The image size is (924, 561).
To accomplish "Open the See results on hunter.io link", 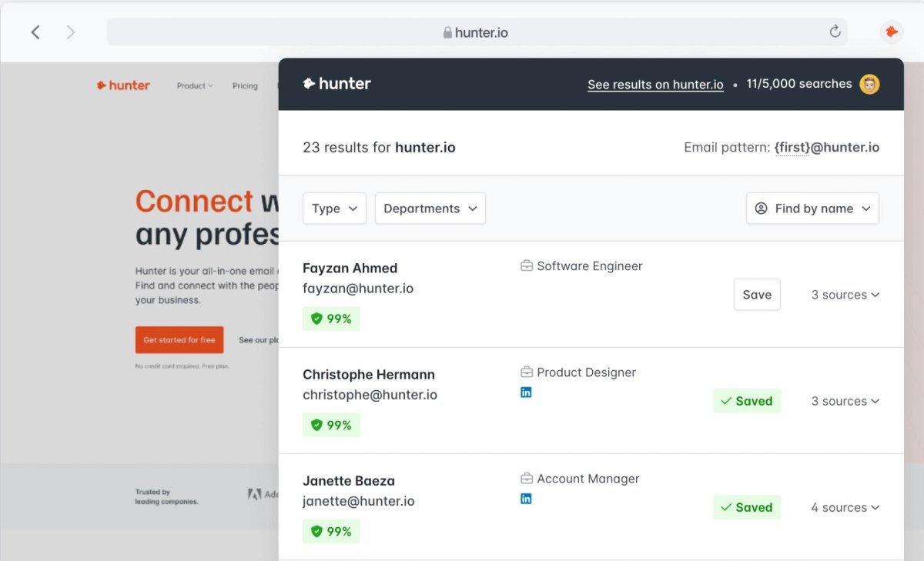I will [655, 85].
